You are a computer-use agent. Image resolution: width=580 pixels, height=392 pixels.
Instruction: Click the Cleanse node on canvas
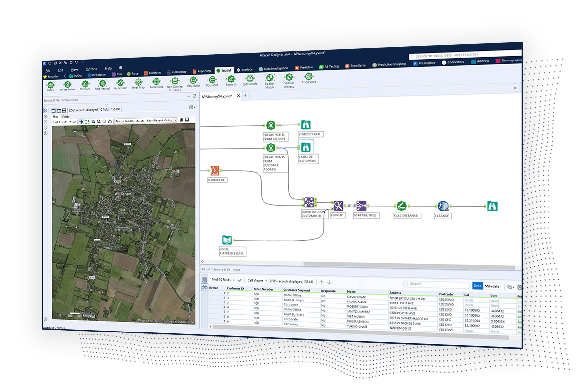(x=443, y=206)
